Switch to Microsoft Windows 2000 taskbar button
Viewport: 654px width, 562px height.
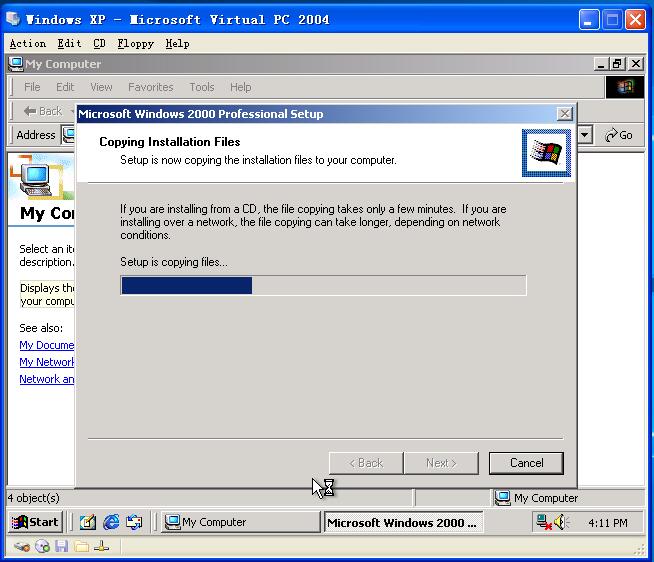click(403, 522)
